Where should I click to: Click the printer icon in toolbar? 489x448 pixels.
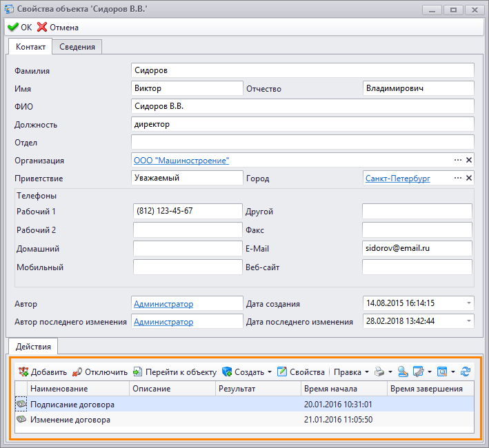click(x=379, y=371)
